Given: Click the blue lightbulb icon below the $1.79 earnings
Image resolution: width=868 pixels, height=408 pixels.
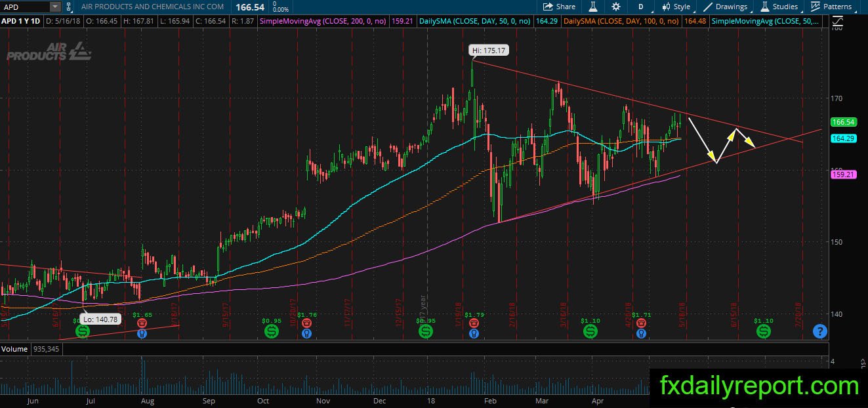Looking at the screenshot, I should click(x=474, y=334).
